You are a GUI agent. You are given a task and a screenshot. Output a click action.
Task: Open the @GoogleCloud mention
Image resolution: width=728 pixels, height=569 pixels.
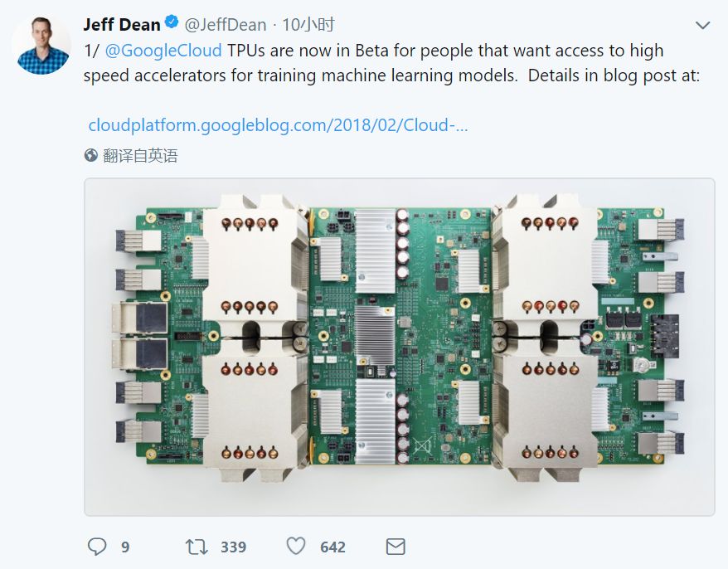pos(163,51)
